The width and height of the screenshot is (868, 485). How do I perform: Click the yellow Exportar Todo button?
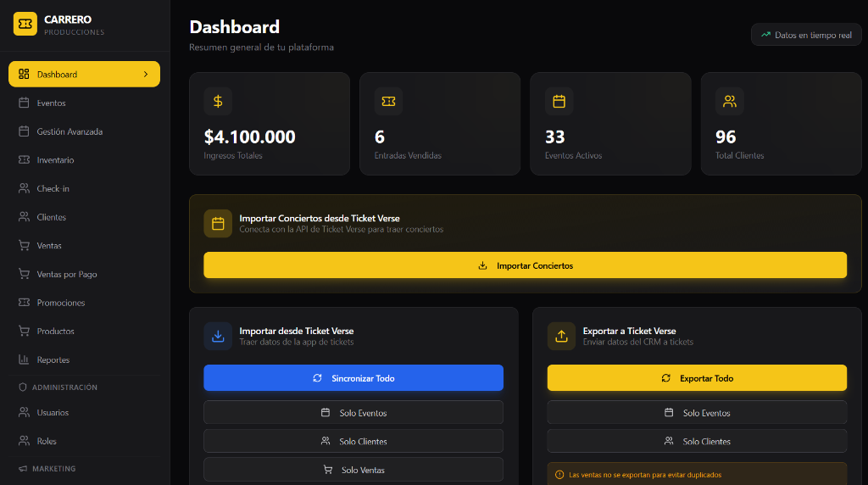pos(697,377)
